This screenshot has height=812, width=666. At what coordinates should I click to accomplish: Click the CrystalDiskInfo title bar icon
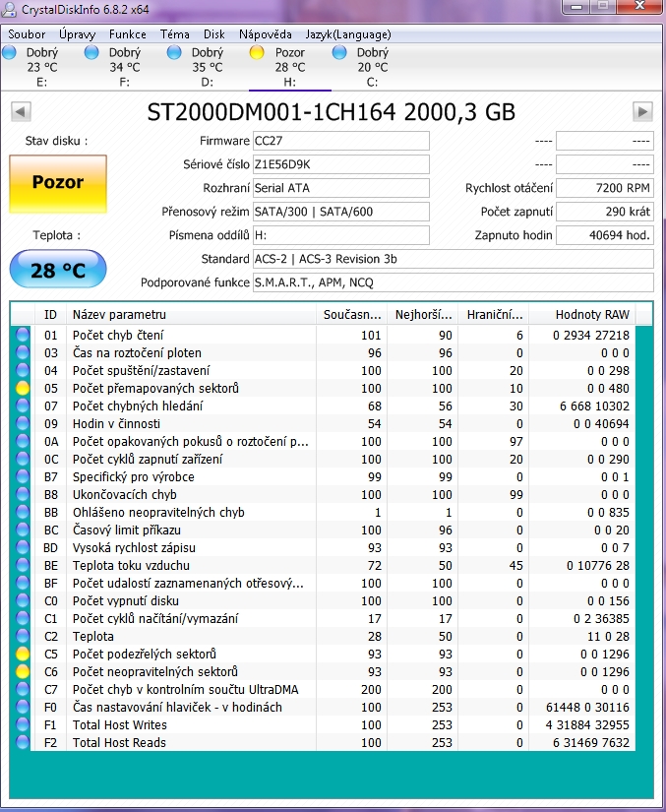click(9, 9)
